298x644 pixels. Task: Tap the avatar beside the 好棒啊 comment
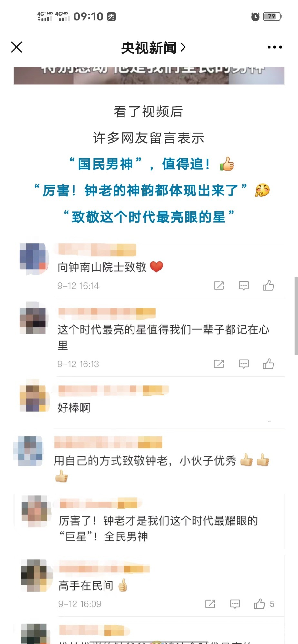(34, 398)
